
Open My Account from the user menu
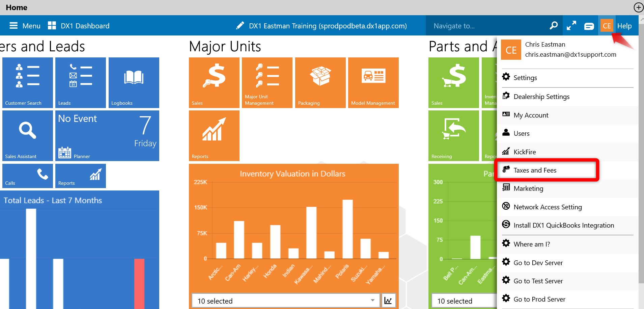(567, 115)
